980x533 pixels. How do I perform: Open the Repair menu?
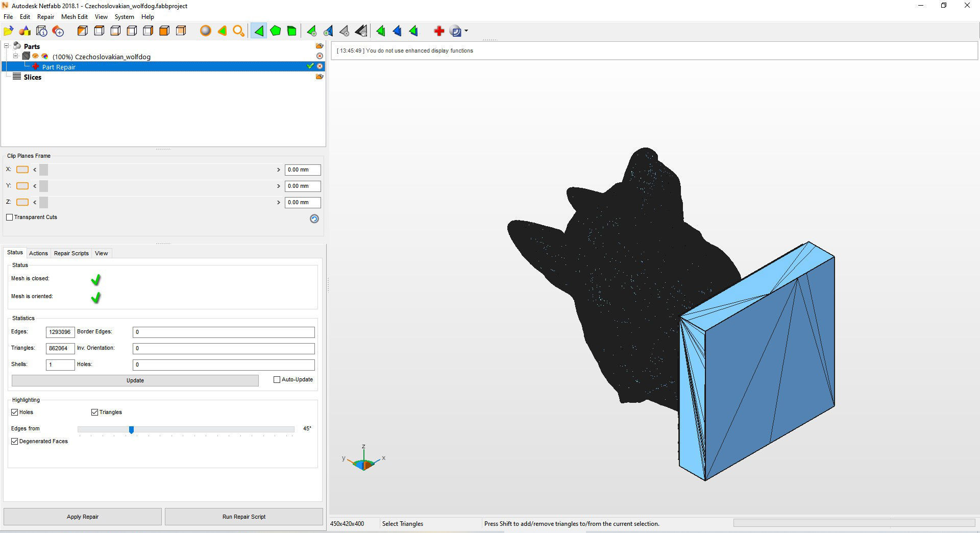[45, 17]
